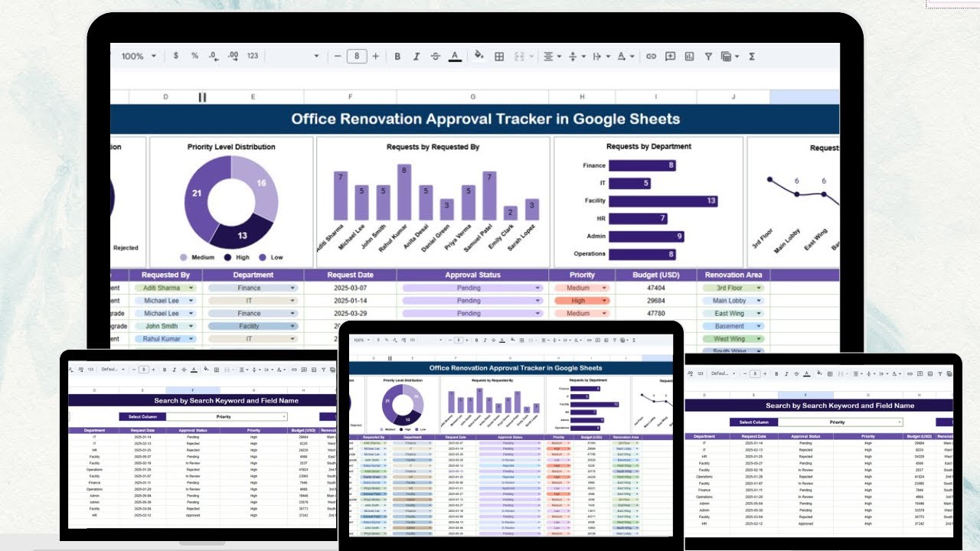Open the Default font dropdown on left tablet
Image resolution: width=980 pixels, height=551 pixels.
pyautogui.click(x=113, y=369)
